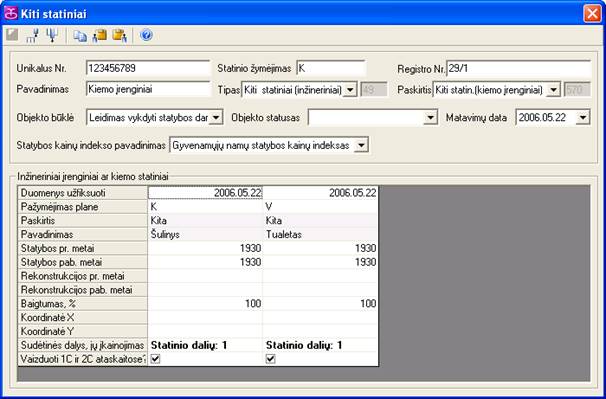606x399 pixels.
Task: Expand the Objekto būklė combo box
Action: point(216,118)
